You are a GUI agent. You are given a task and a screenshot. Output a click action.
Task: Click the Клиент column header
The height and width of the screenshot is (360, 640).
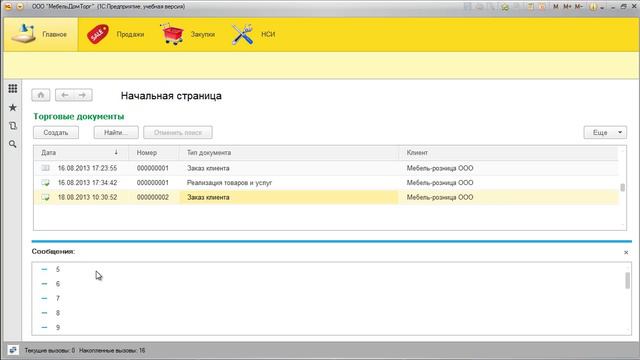pos(509,153)
